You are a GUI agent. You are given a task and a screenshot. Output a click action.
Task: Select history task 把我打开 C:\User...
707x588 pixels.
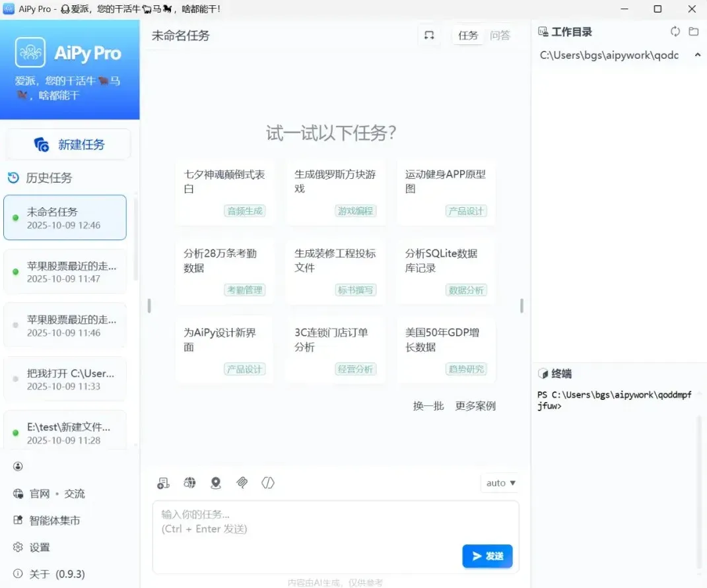[x=65, y=379]
